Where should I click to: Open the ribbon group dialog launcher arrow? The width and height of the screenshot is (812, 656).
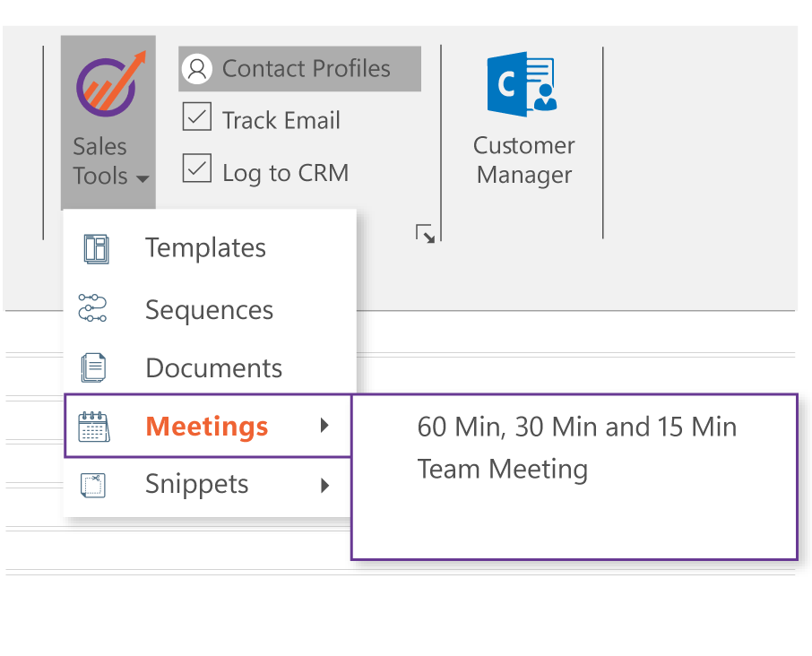[426, 235]
